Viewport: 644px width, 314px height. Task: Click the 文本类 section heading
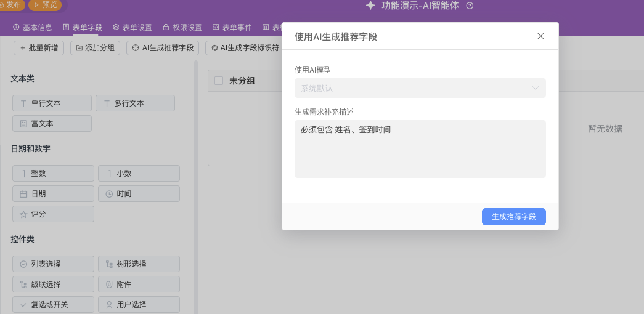click(x=22, y=79)
